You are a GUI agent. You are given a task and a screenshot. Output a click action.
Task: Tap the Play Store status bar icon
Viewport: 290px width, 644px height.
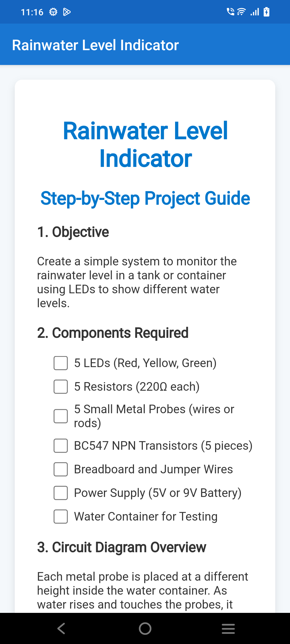coord(67,12)
